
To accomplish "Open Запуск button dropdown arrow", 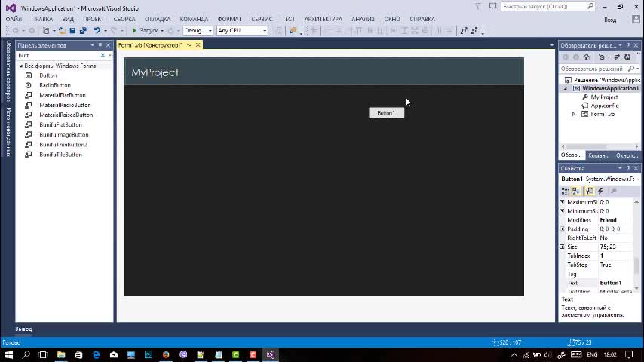I will coord(162,31).
